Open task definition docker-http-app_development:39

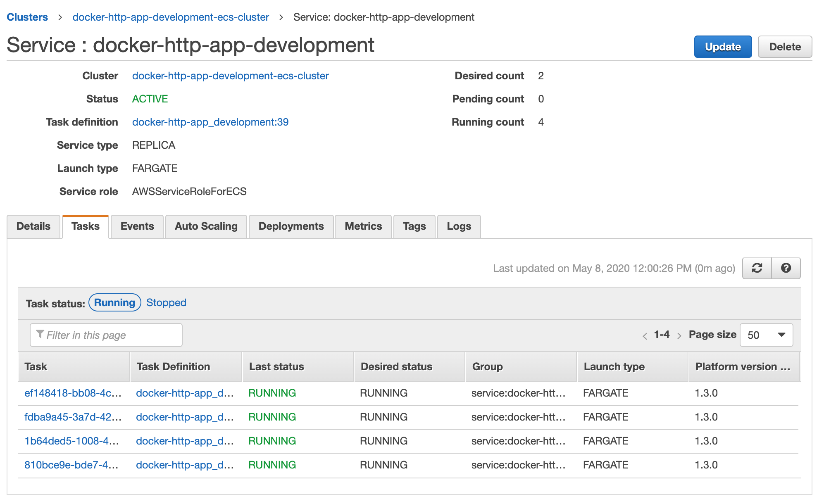(x=210, y=122)
